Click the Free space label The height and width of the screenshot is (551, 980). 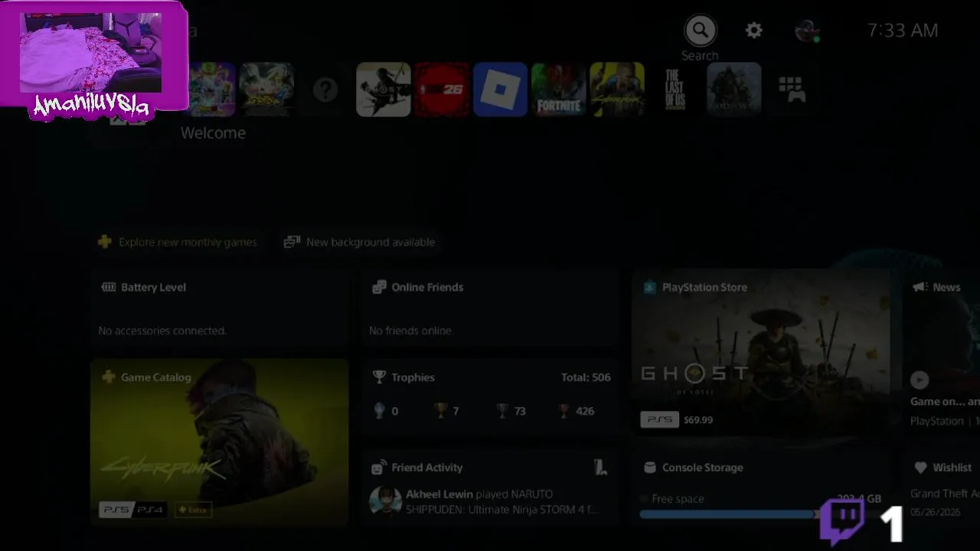click(678, 499)
